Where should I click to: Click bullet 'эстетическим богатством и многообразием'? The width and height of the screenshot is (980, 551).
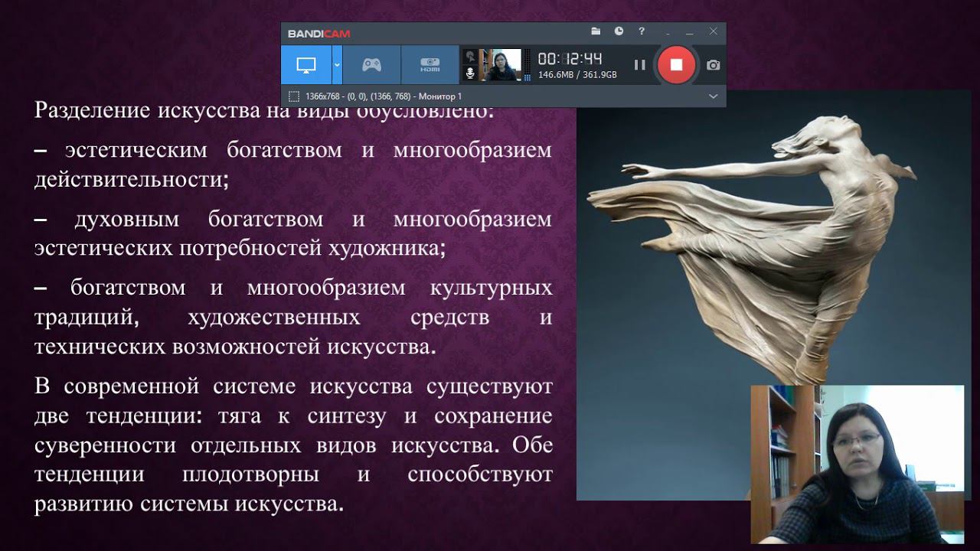coord(293,164)
